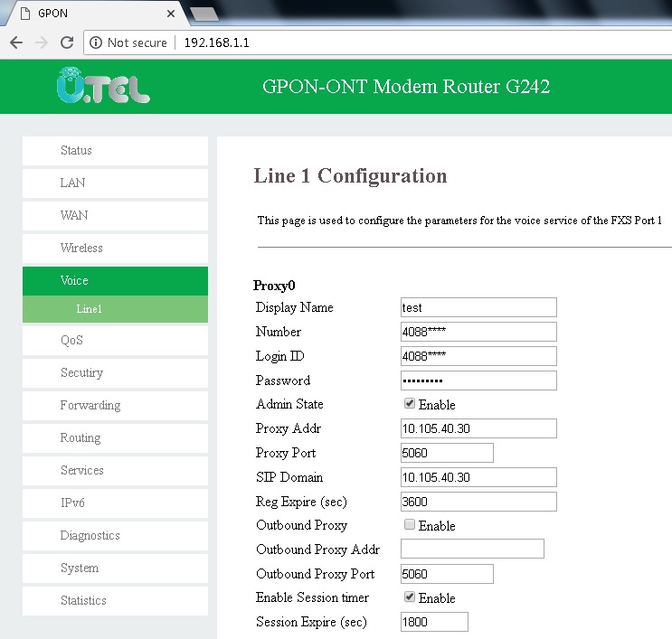This screenshot has height=639, width=672.
Task: Go to the Diagnostics page
Action: (115, 535)
